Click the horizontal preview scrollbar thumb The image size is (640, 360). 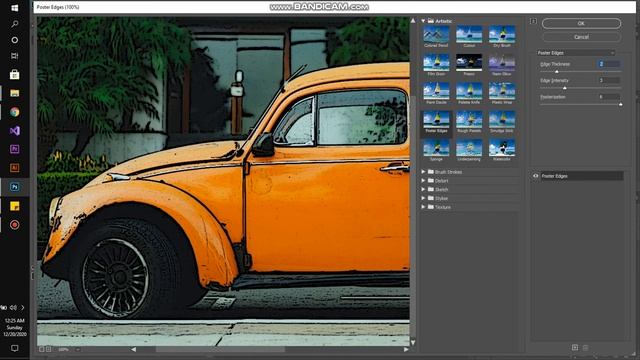[x=220, y=349]
